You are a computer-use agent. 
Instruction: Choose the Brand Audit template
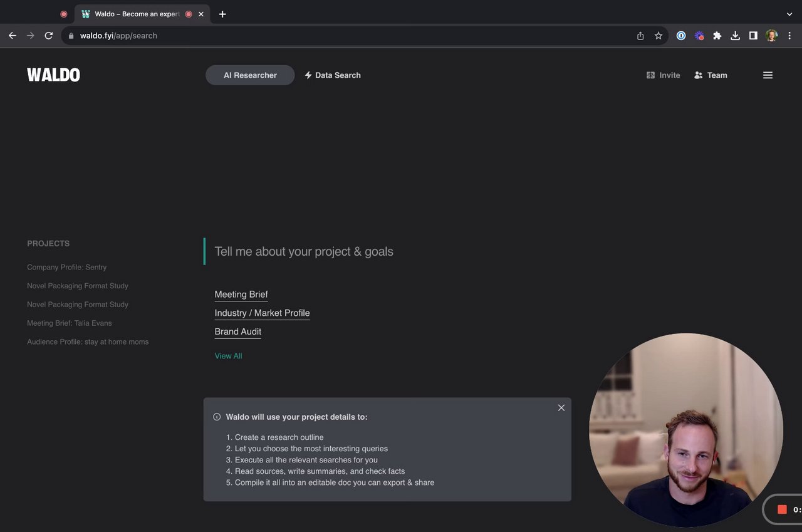[238, 332]
